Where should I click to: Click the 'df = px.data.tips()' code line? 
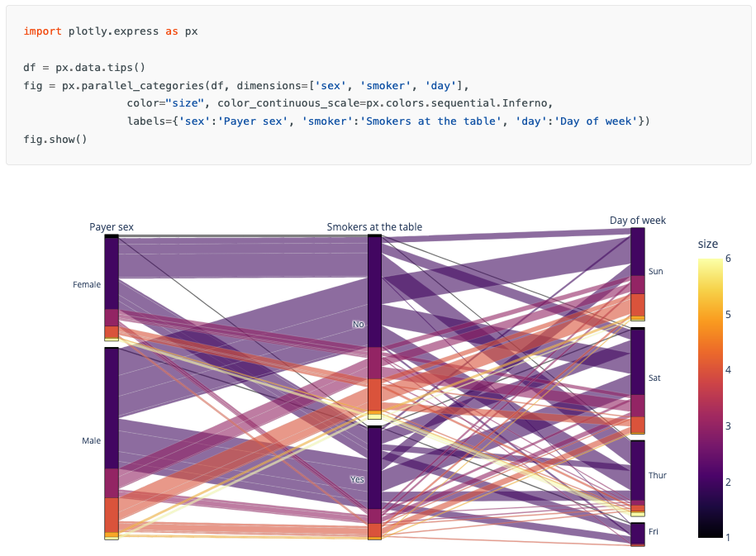click(x=84, y=67)
